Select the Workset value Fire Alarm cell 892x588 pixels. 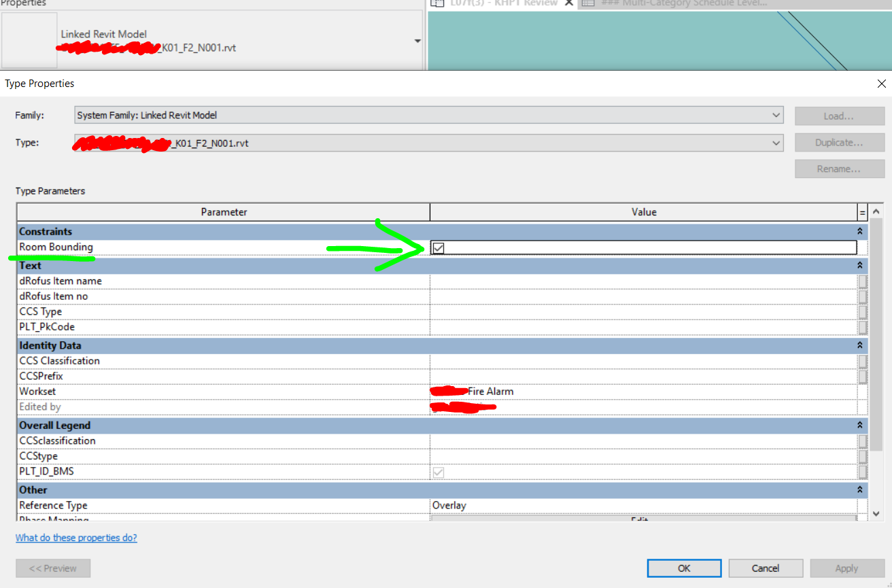[644, 392]
